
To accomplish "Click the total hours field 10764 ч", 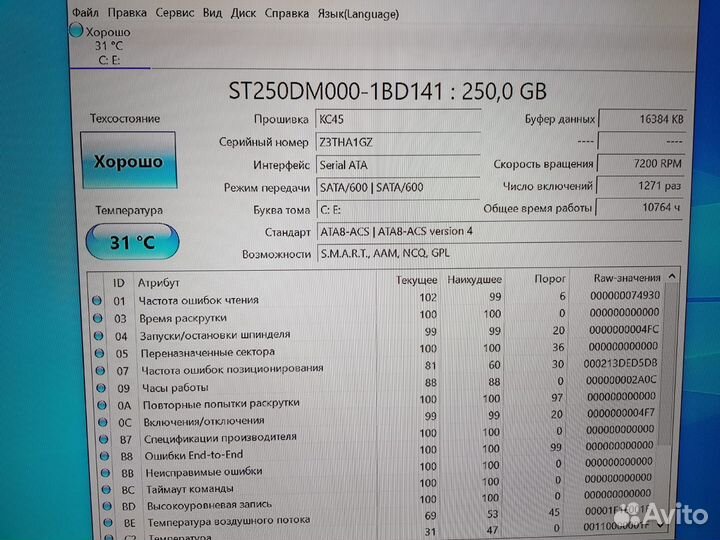I will click(x=639, y=208).
